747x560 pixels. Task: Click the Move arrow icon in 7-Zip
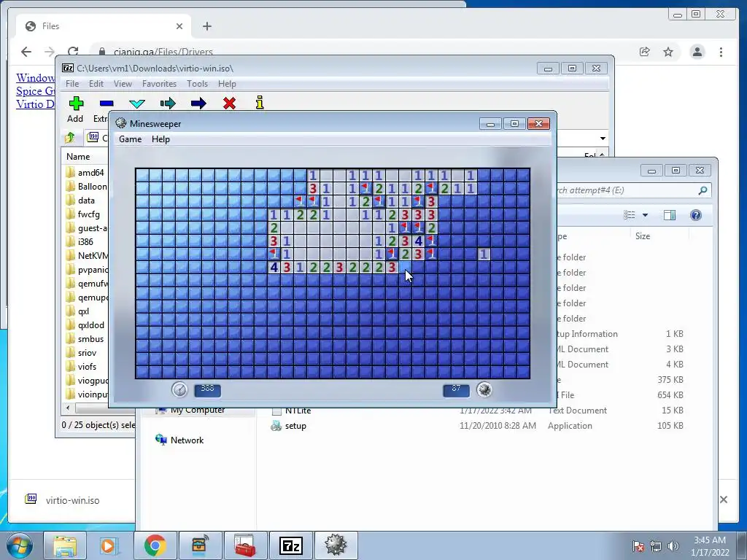point(198,104)
